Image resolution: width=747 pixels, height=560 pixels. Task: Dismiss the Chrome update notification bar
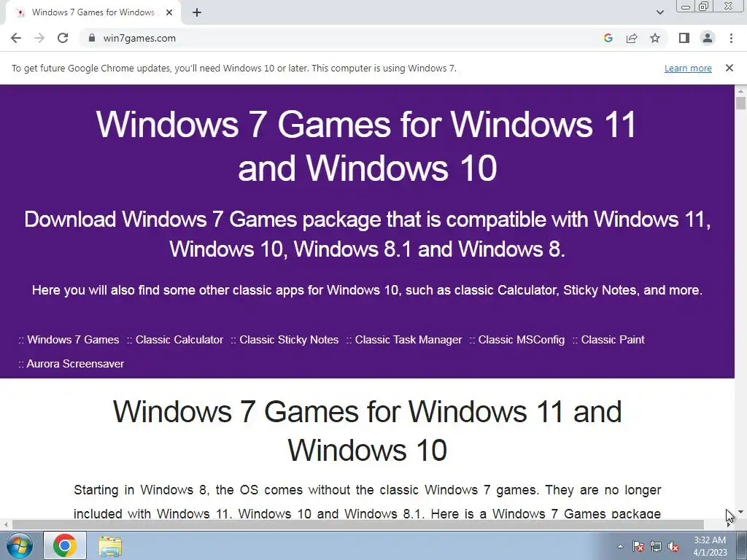pyautogui.click(x=729, y=68)
